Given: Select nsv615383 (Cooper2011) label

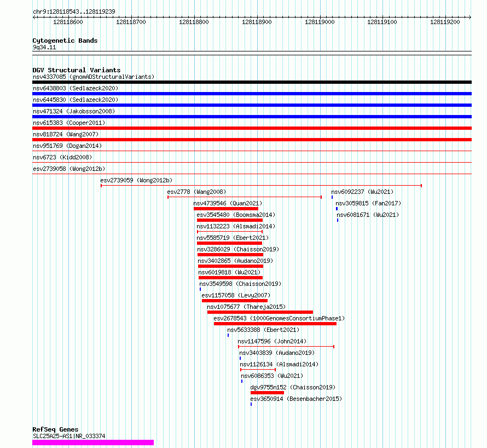Looking at the screenshot, I should (x=69, y=123).
